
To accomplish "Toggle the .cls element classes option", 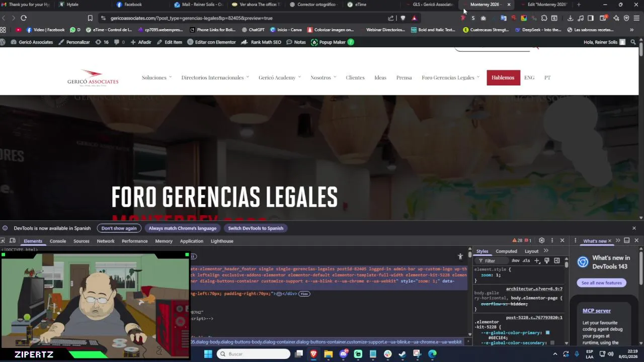I will pyautogui.click(x=526, y=260).
